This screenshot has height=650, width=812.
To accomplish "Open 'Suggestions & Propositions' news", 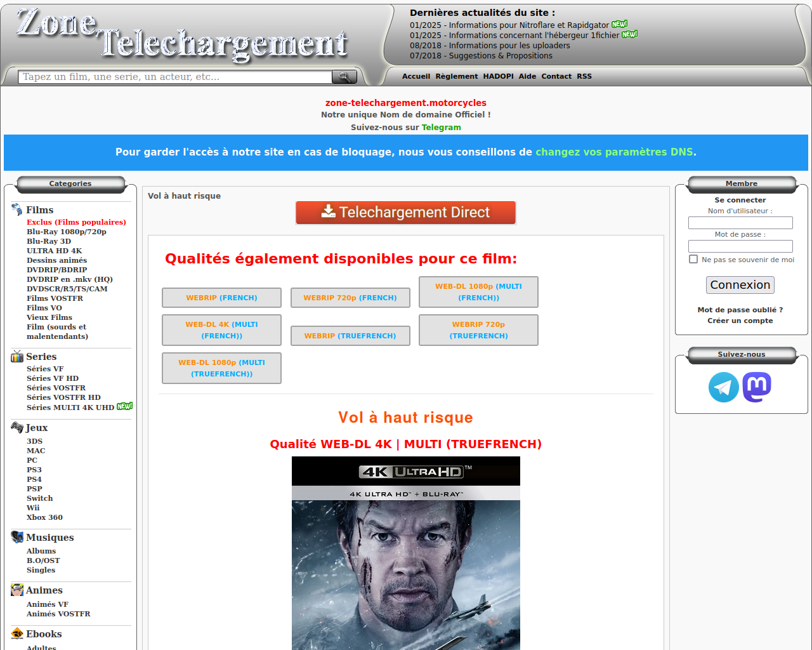I will click(481, 56).
